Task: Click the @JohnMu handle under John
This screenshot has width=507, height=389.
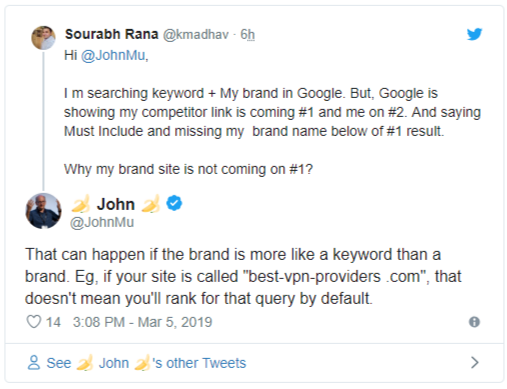Action: coord(102,222)
